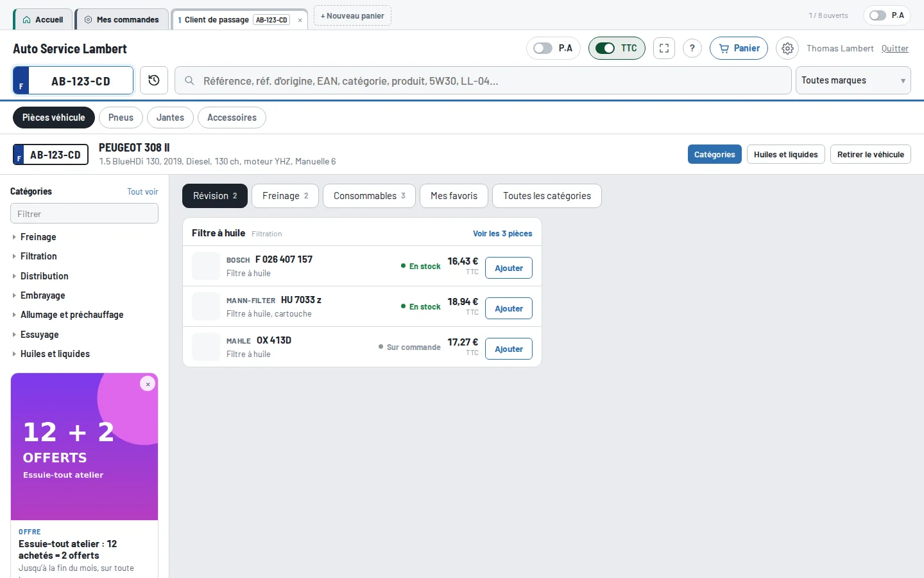Open the Mes commandes tab
This screenshot has width=924, height=578.
click(x=122, y=20)
